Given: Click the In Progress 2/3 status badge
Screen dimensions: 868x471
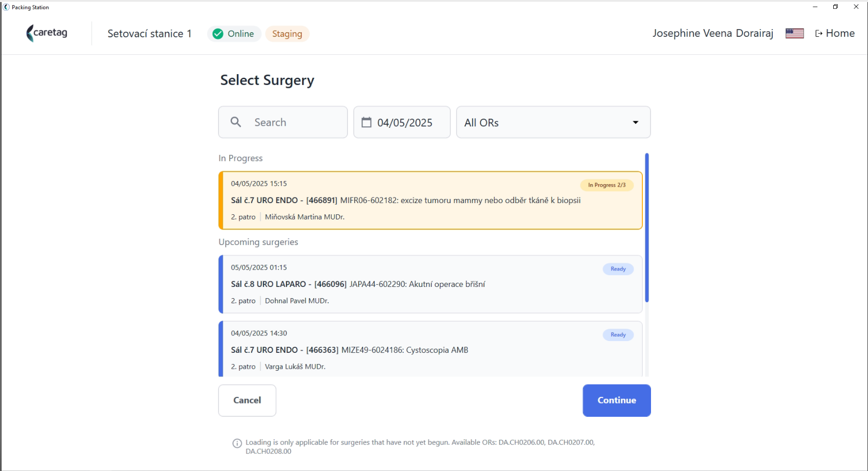Looking at the screenshot, I should pos(607,185).
